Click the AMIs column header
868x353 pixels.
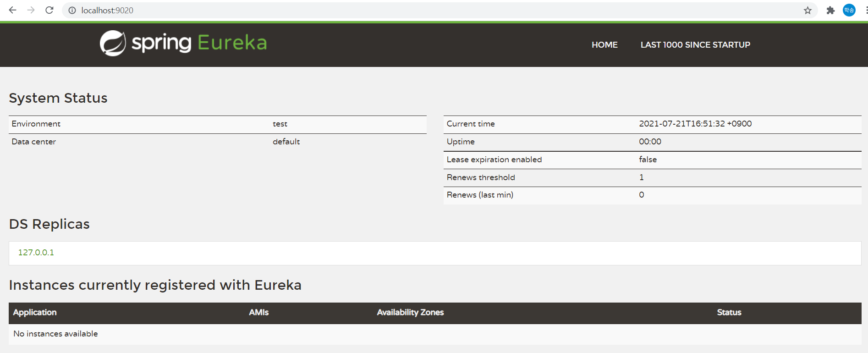[259, 312]
